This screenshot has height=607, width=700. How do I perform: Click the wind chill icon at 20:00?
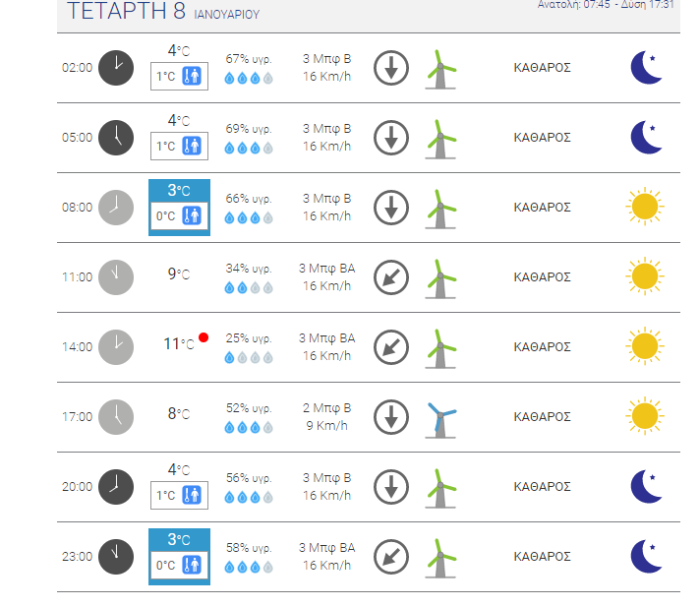pyautogui.click(x=192, y=496)
